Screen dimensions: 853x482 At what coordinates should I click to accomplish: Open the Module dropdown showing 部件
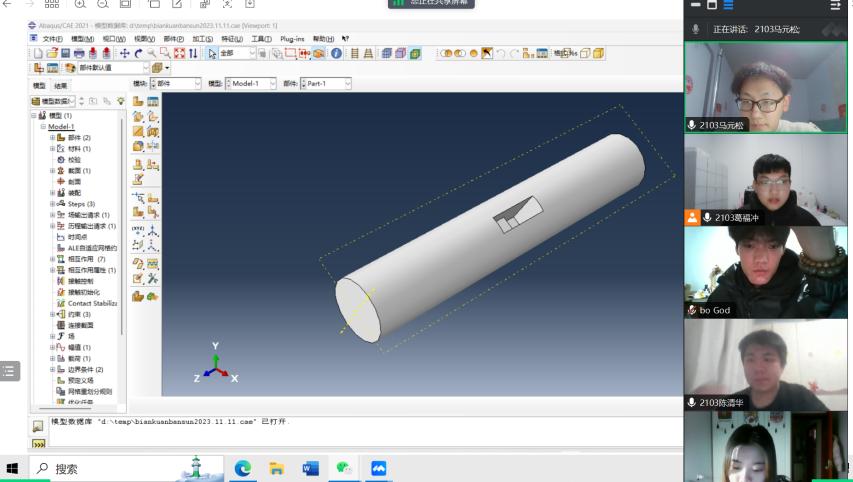click(175, 84)
